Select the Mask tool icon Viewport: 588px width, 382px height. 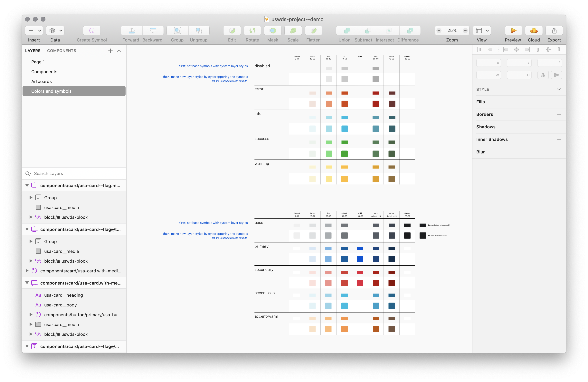point(272,31)
